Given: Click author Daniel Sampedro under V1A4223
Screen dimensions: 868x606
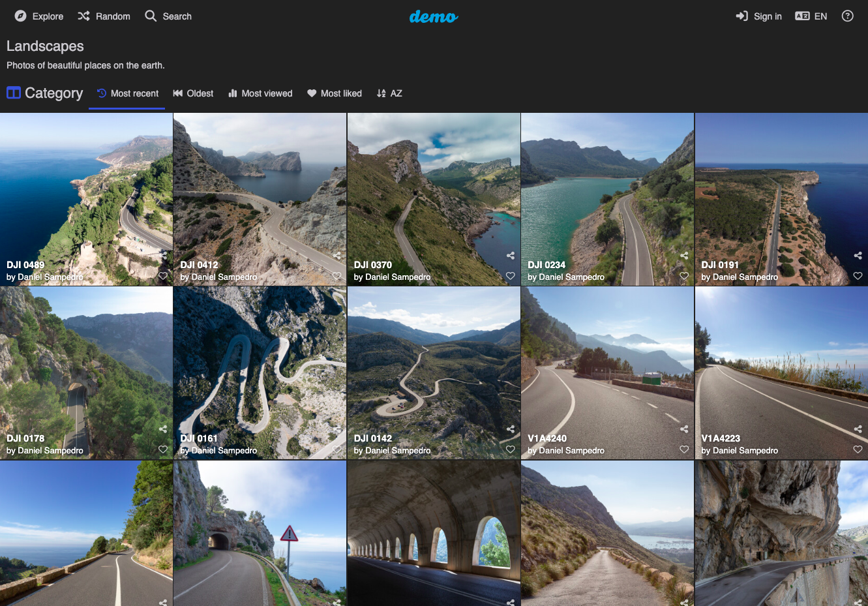Looking at the screenshot, I should click(x=745, y=451).
